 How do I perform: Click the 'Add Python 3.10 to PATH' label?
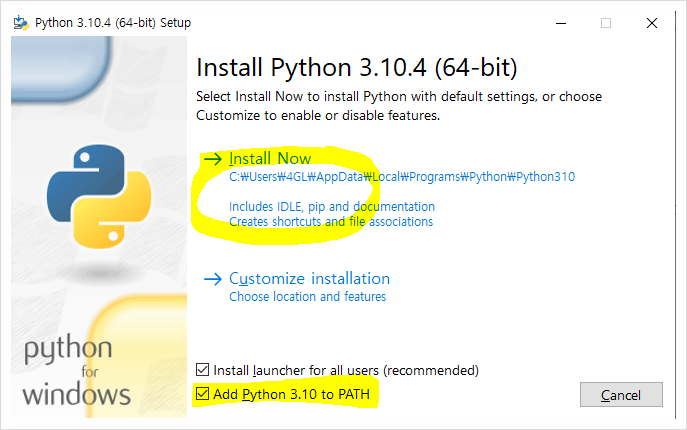[291, 394]
